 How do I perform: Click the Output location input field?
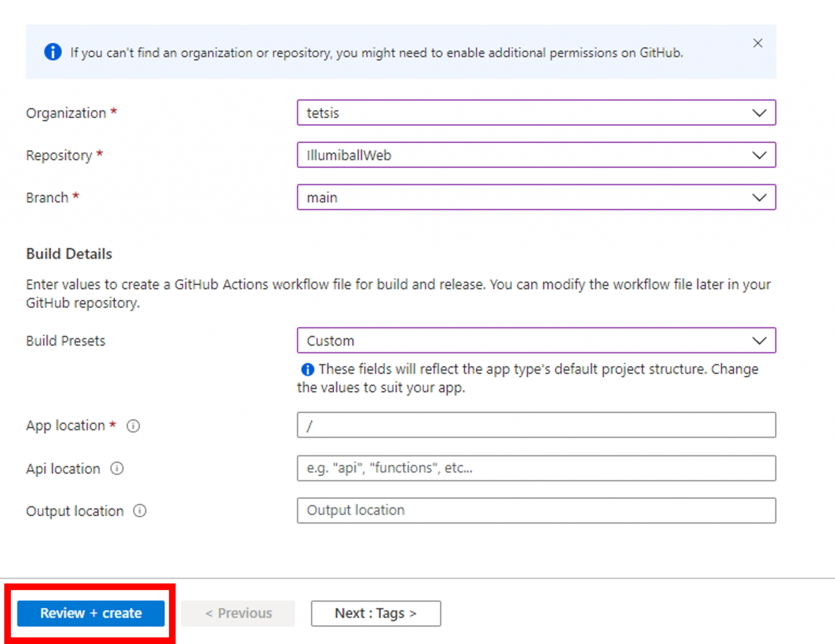pos(536,510)
